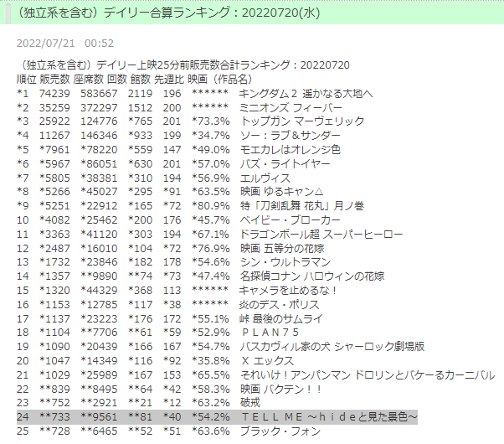This screenshot has width=504, height=444.
Task: Select week-over-week value *63.6%
Action: (x=211, y=431)
